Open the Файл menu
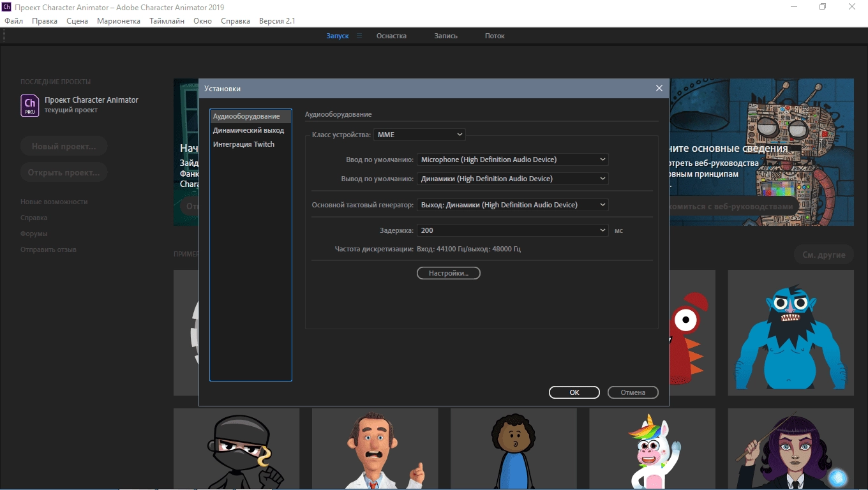The image size is (868, 490). tap(13, 21)
